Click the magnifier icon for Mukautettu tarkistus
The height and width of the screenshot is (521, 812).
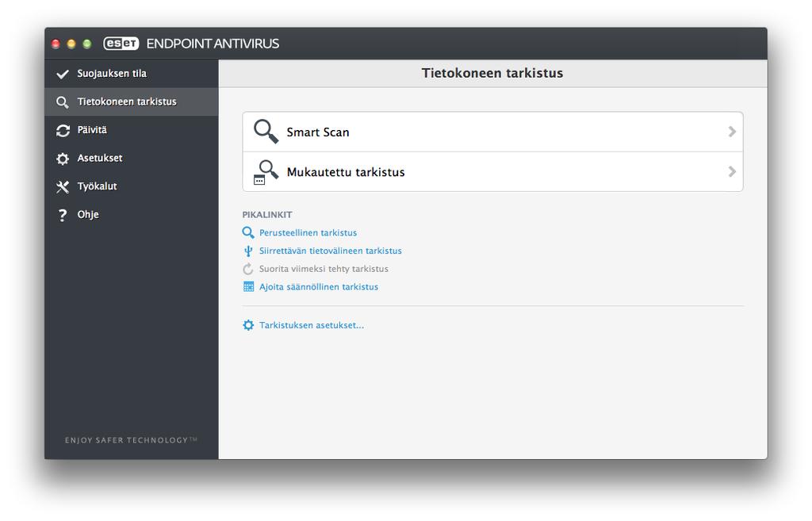click(x=266, y=172)
